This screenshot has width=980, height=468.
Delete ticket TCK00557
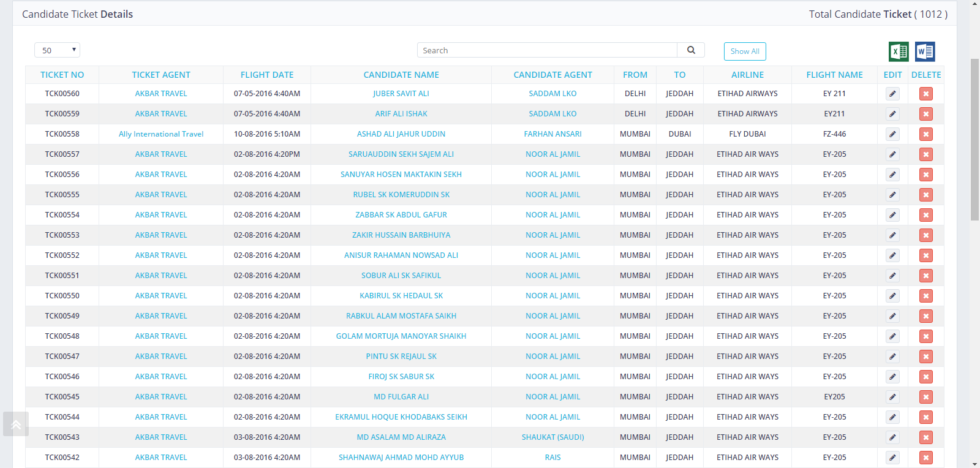coord(926,154)
